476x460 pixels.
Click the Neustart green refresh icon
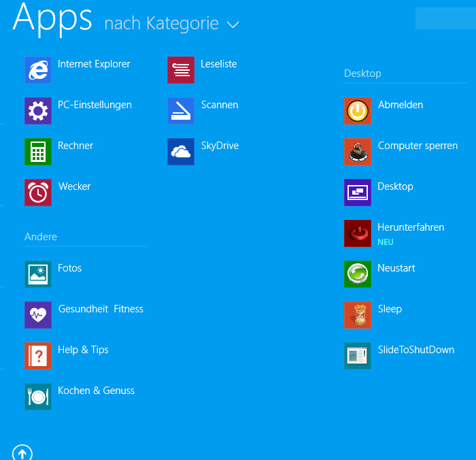358,274
